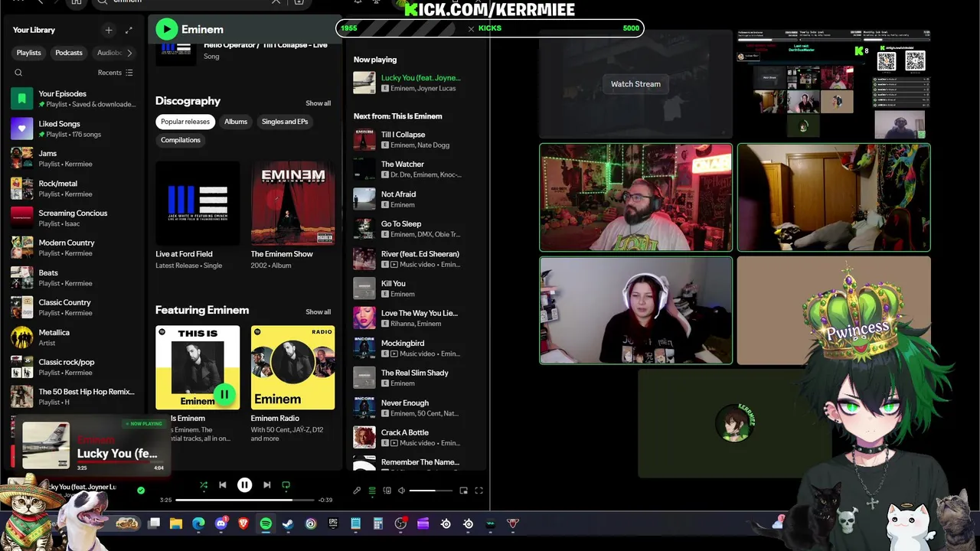This screenshot has height=551, width=980.
Task: Seek on the song progress bar
Action: click(245, 500)
